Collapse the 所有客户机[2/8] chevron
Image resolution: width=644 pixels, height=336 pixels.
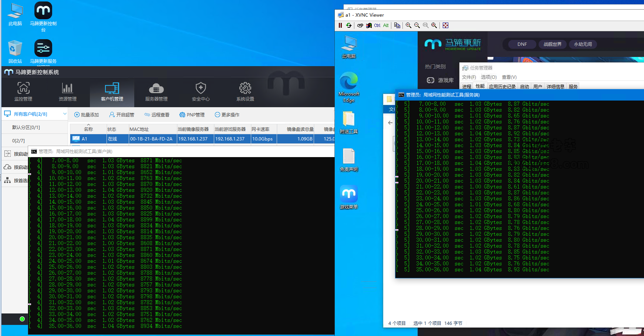(65, 114)
